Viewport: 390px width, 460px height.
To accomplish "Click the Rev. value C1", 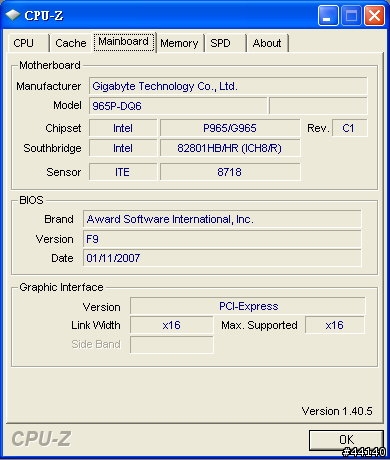I will pos(349,128).
